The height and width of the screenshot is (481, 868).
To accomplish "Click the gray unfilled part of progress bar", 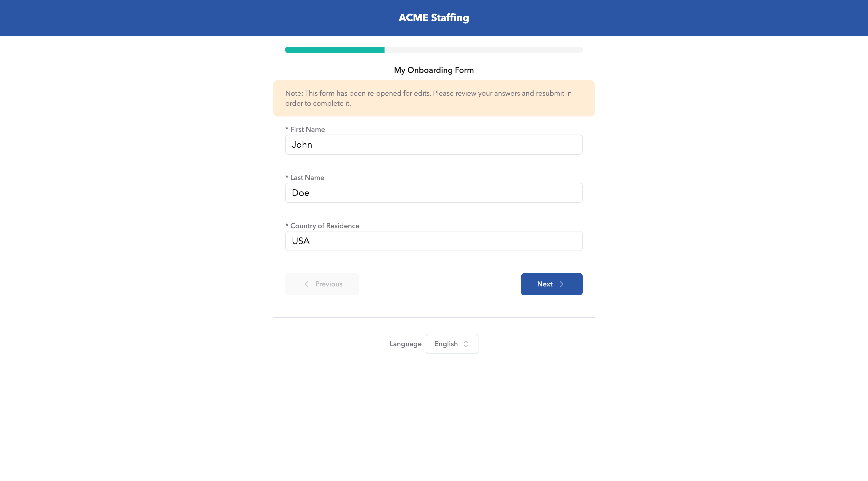I will click(483, 50).
